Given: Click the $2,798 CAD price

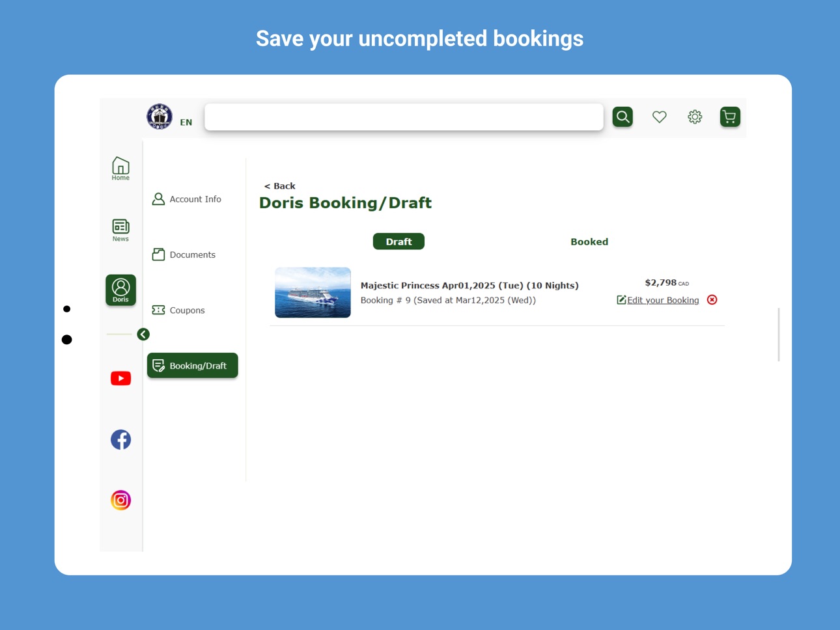Looking at the screenshot, I should point(667,282).
